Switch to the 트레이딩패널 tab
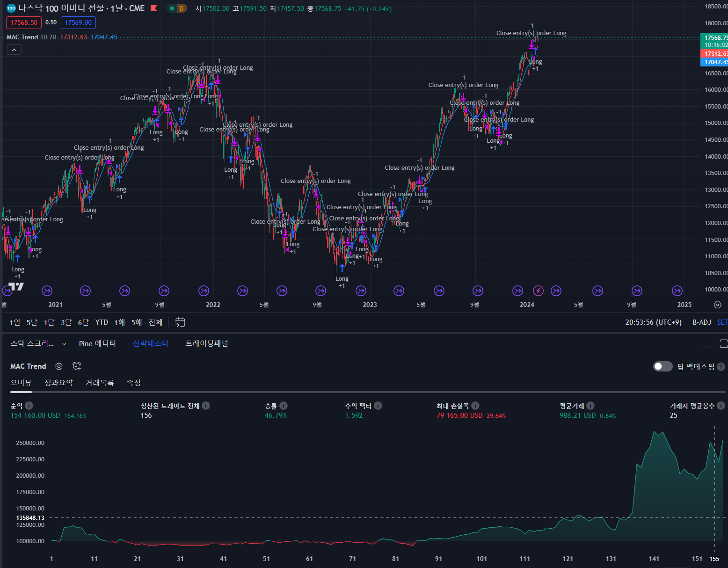 click(207, 343)
